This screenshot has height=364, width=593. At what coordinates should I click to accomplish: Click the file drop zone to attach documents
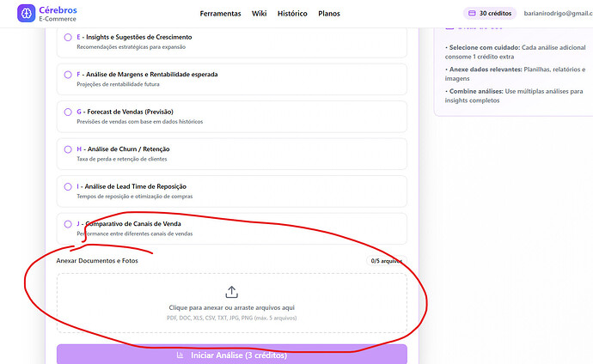click(x=231, y=303)
